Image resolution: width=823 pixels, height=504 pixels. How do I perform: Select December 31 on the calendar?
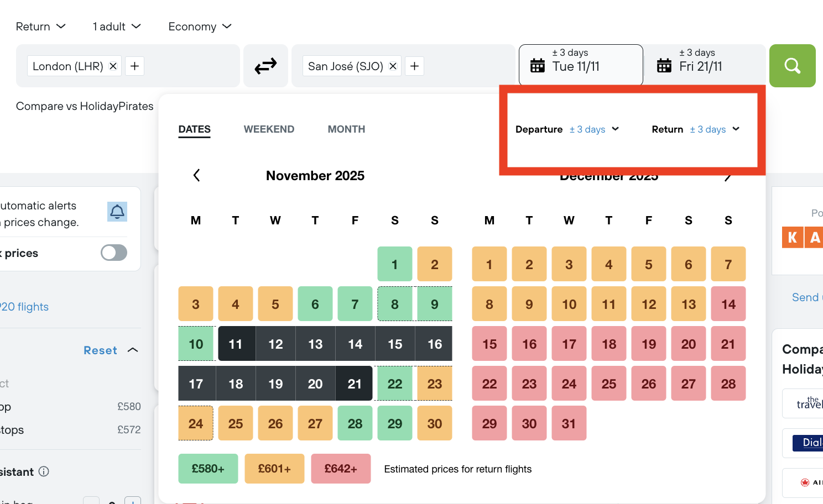[569, 423]
